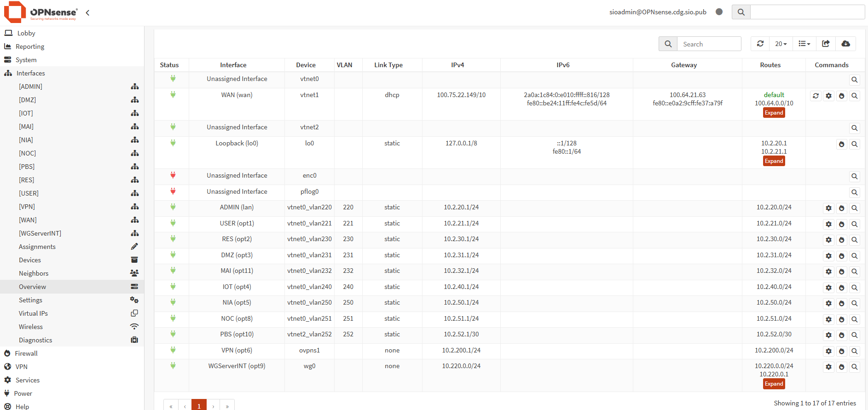The height and width of the screenshot is (410, 868).
Task: Expand routes for Loopback (lo0) row
Action: coord(774,161)
